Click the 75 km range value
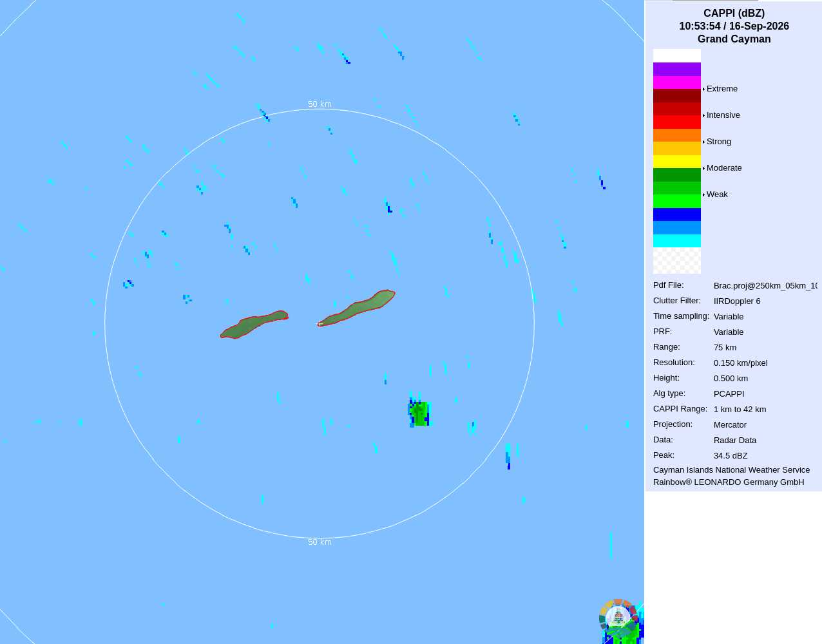 coord(725,347)
